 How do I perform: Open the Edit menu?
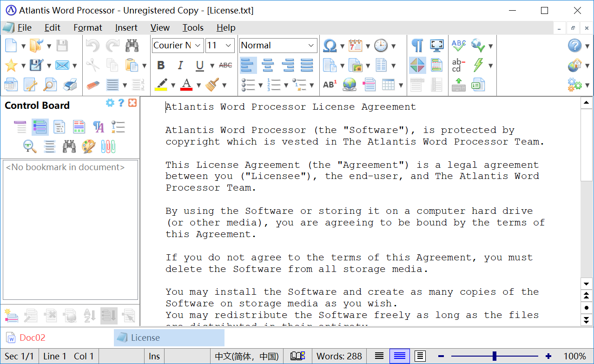(53, 28)
